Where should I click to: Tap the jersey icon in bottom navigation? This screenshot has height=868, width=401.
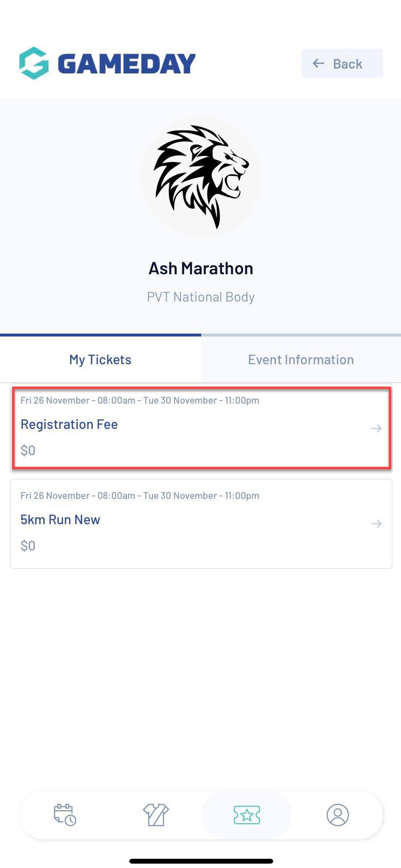pyautogui.click(x=156, y=815)
